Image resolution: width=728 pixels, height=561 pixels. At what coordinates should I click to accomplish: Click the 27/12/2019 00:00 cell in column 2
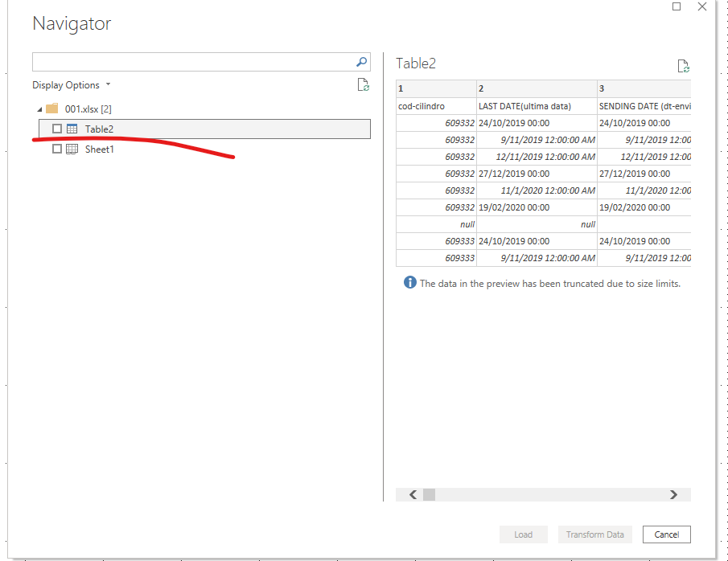pos(537,174)
